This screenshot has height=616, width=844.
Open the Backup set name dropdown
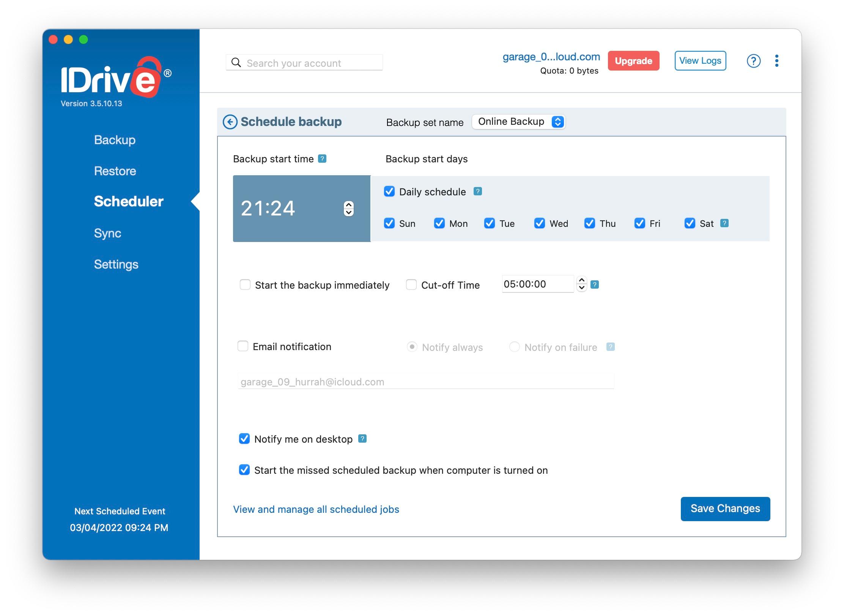[x=519, y=122]
